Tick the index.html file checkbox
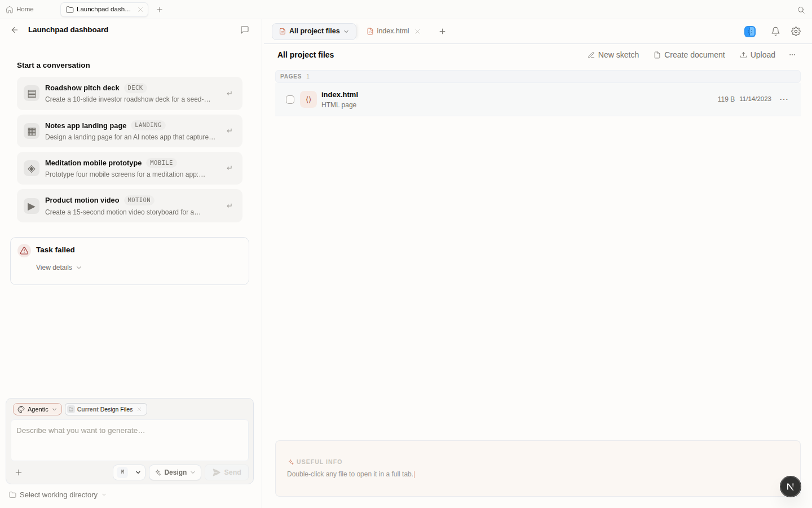 pos(290,99)
